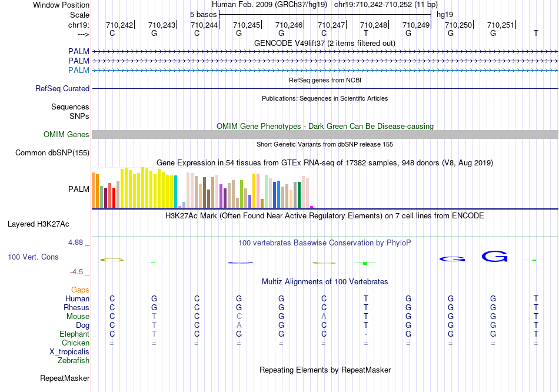The width and height of the screenshot is (559, 392).
Task: Click the Publications: Sequences in Scientific Articles title
Action: point(325,98)
